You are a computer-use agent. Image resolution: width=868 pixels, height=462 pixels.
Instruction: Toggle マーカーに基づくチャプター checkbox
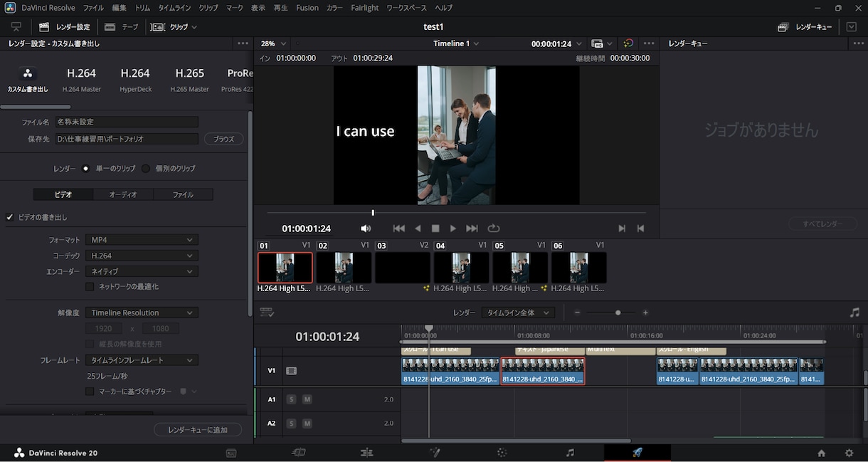click(x=90, y=392)
